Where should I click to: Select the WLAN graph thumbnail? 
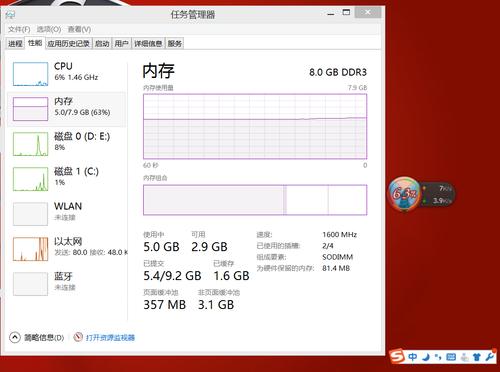pyautogui.click(x=30, y=214)
